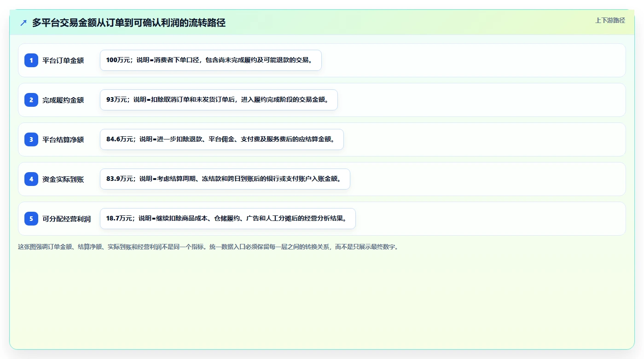Image resolution: width=644 pixels, height=359 pixels.
Task: Select the step 2 number badge
Action: click(x=31, y=100)
